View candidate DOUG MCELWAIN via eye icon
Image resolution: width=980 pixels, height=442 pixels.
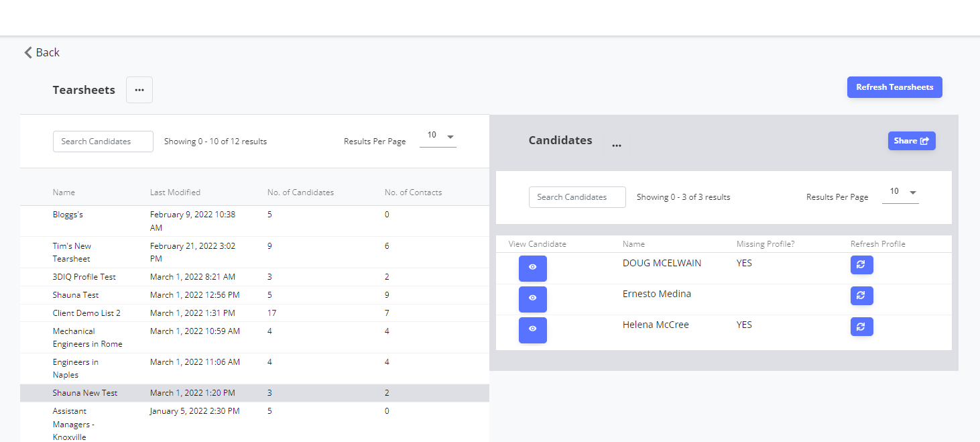point(533,268)
